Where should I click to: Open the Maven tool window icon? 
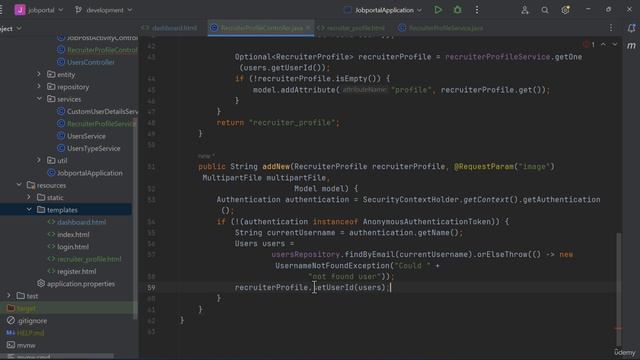coord(631,46)
